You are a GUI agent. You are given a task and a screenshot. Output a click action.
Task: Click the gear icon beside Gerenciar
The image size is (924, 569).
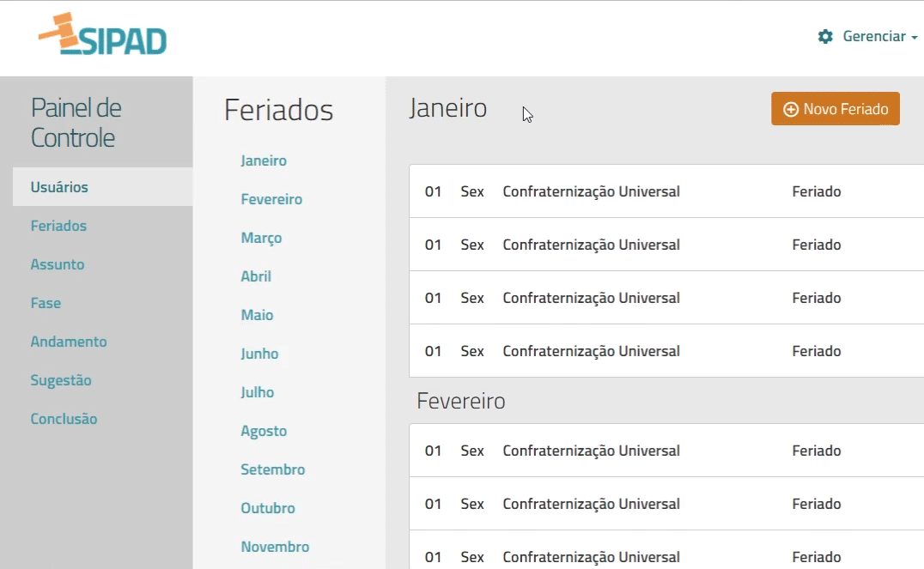click(825, 37)
